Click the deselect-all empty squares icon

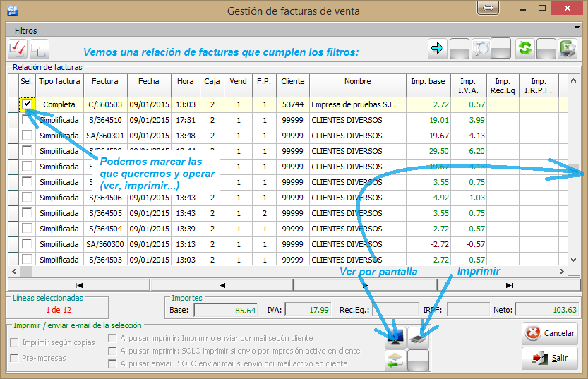(x=39, y=49)
